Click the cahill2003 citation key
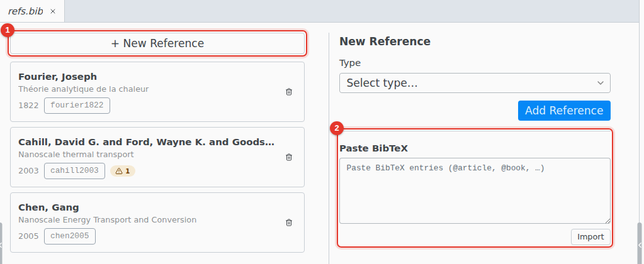Viewport: 644px width, 264px height. tap(74, 171)
